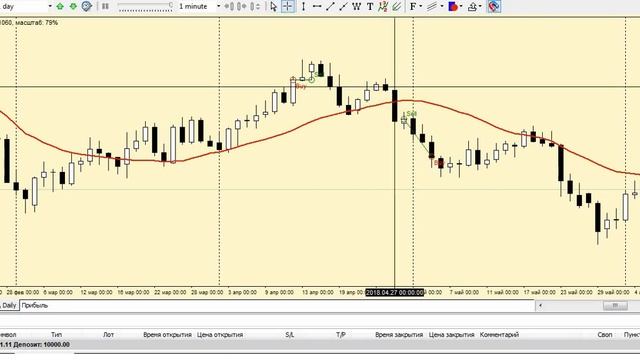This screenshot has height=360, width=640.
Task: Sort by the Тип column header
Action: tap(56, 335)
